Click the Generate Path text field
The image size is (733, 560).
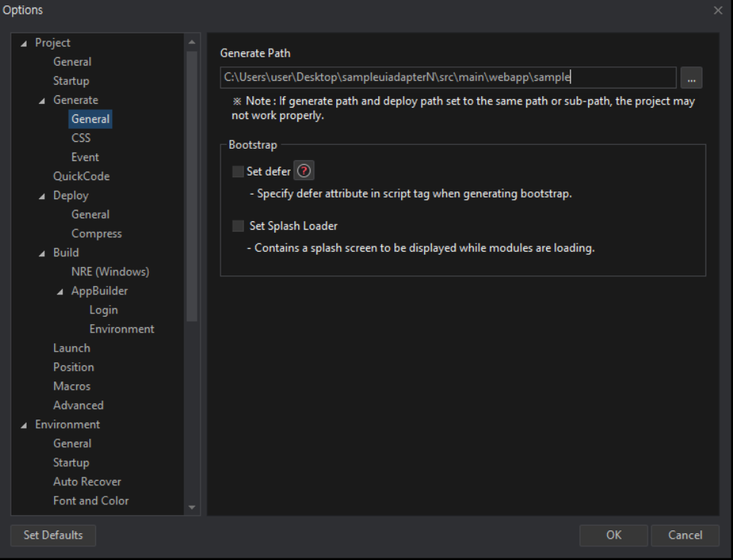coord(448,77)
